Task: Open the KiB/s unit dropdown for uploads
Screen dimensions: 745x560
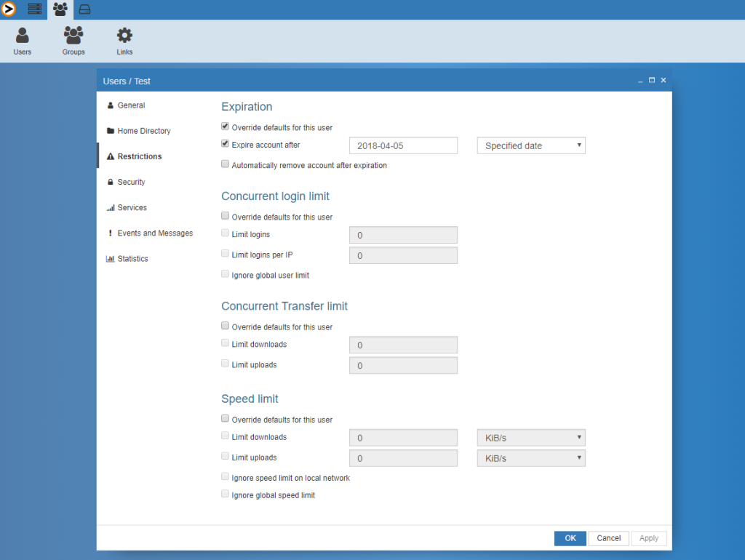Action: [530, 457]
